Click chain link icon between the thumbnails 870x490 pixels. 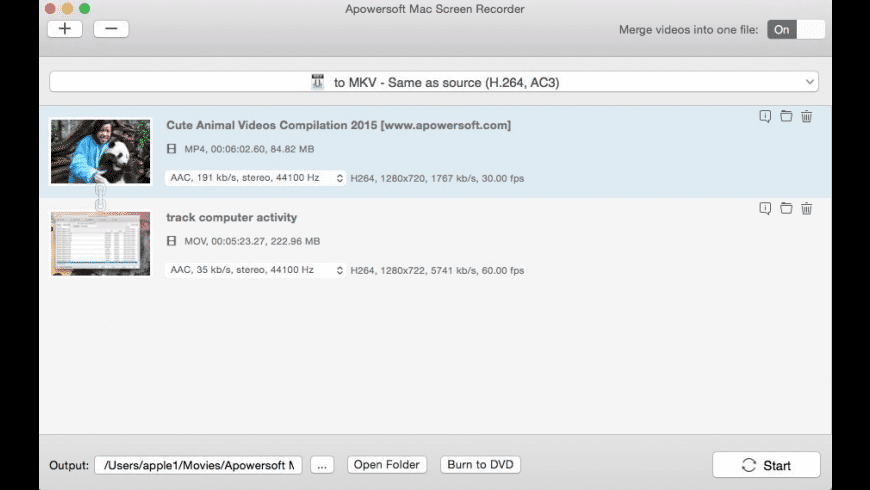point(100,198)
